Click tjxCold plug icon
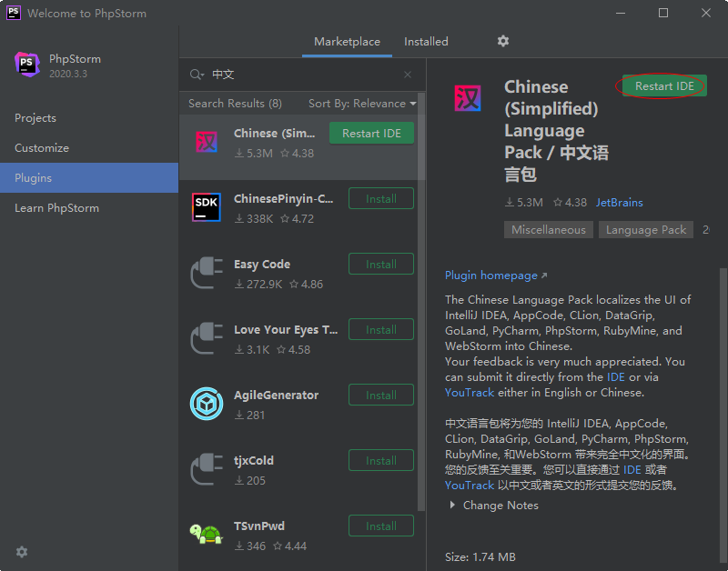This screenshot has width=728, height=571. click(207, 469)
